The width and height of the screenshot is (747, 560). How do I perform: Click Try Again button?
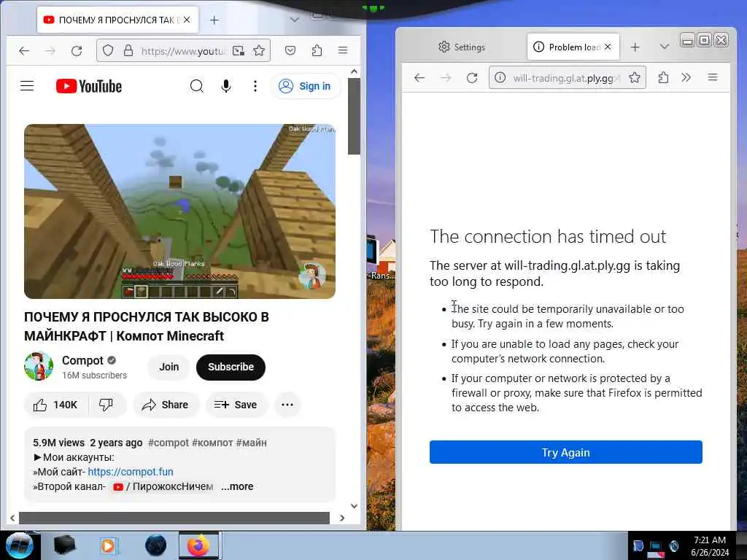[566, 452]
